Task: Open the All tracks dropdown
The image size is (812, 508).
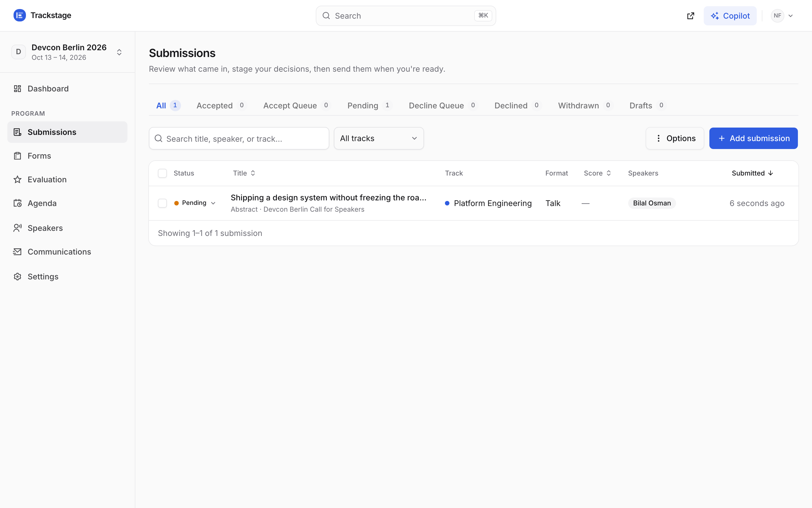Action: point(378,138)
